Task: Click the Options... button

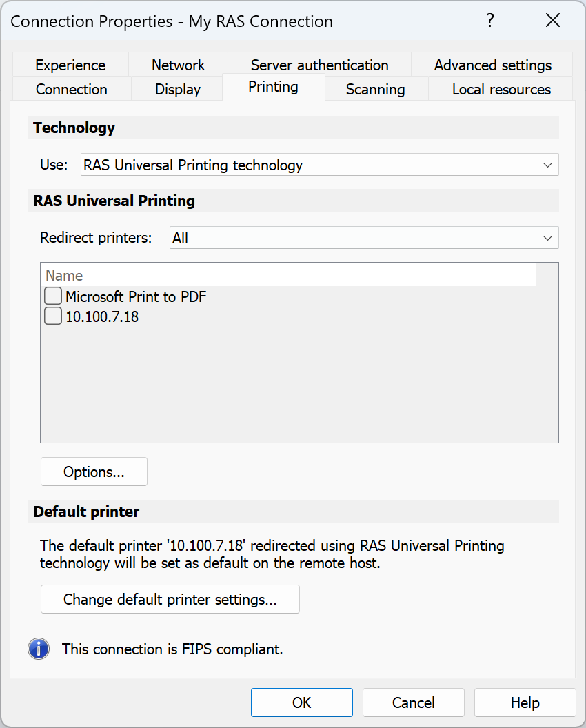Action: coord(94,472)
